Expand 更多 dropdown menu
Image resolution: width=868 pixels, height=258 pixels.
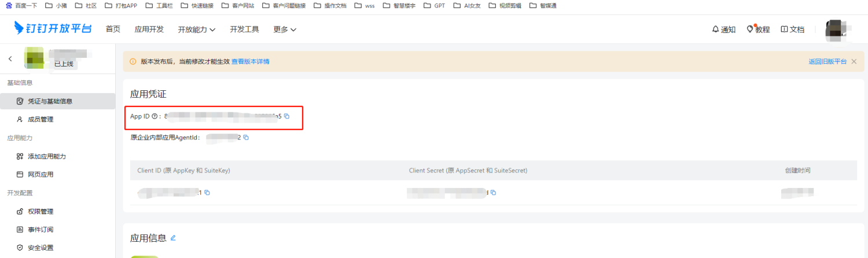[285, 30]
